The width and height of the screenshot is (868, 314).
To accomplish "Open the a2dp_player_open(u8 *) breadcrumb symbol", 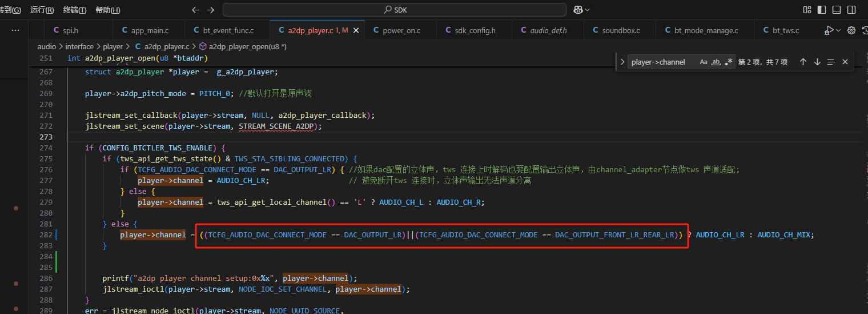I will (x=248, y=47).
